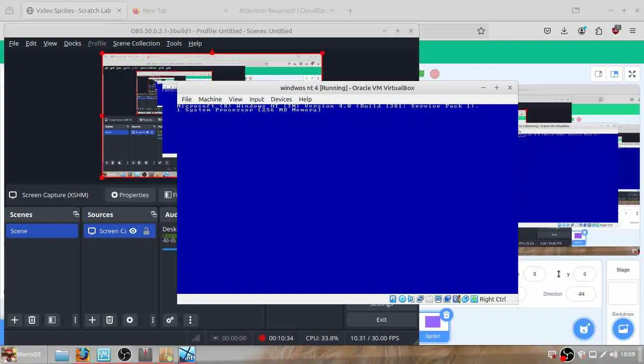This screenshot has height=364, width=644.
Task: Open OBS View menu
Action: click(x=50, y=43)
